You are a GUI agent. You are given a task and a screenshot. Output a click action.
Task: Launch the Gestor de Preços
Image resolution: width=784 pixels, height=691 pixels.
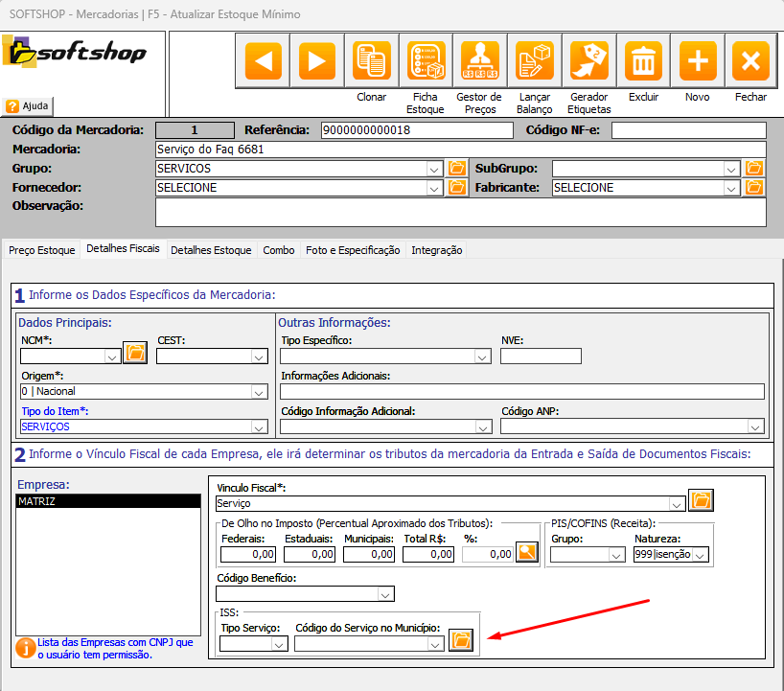pos(480,59)
